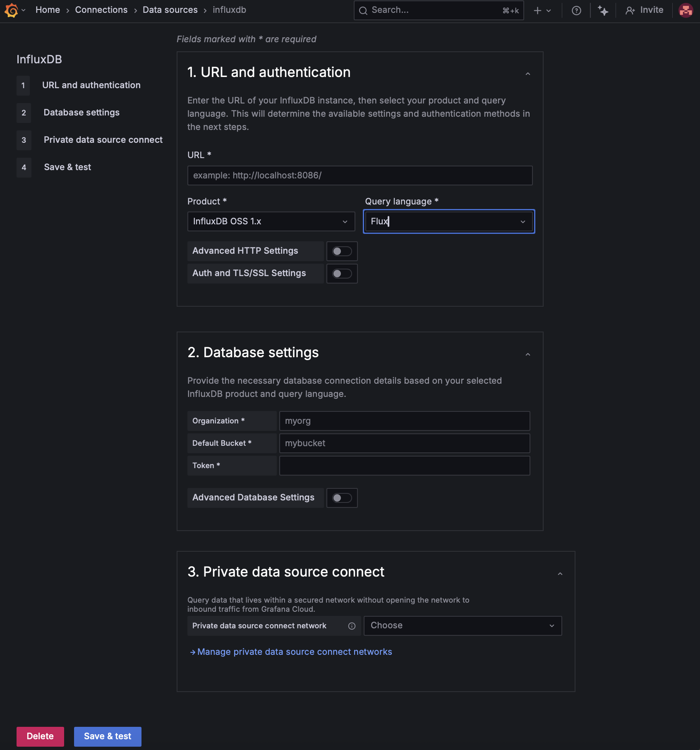
Task: Open the Query language dropdown
Action: coord(448,221)
